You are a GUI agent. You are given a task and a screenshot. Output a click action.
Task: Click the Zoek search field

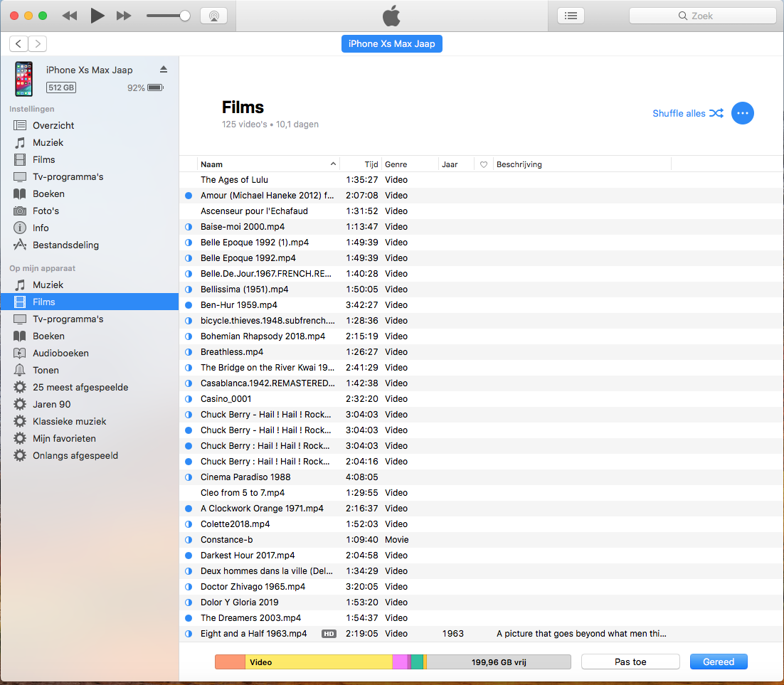702,16
